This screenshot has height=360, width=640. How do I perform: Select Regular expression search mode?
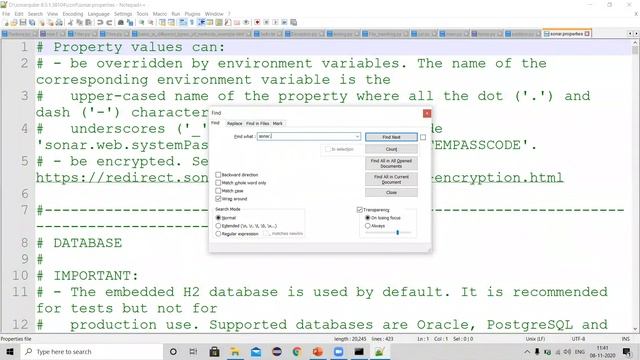[218, 234]
